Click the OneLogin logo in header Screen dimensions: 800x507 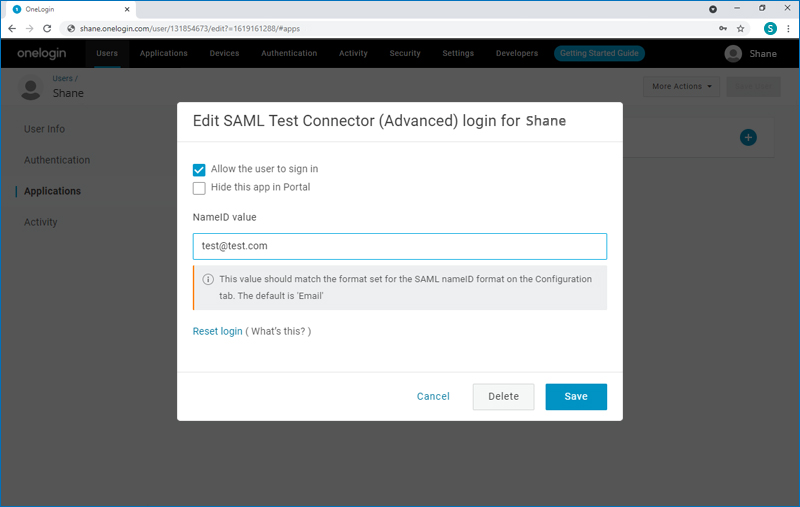click(x=41, y=53)
